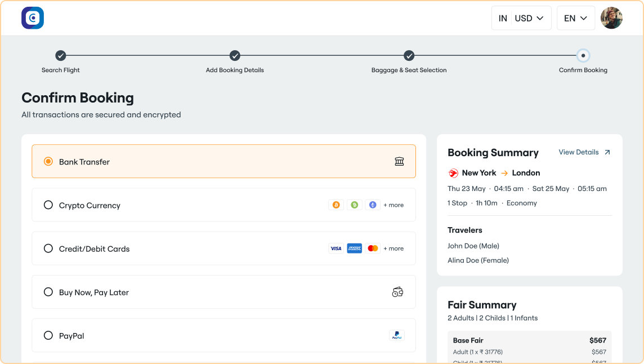The image size is (644, 364).
Task: Select the Mastercard icon
Action: (x=373, y=248)
